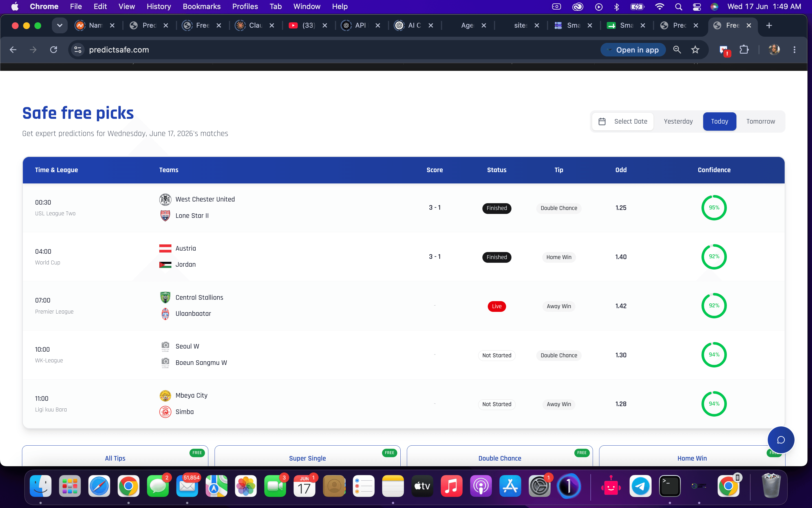
Task: Open a new browser tab
Action: tap(769, 25)
